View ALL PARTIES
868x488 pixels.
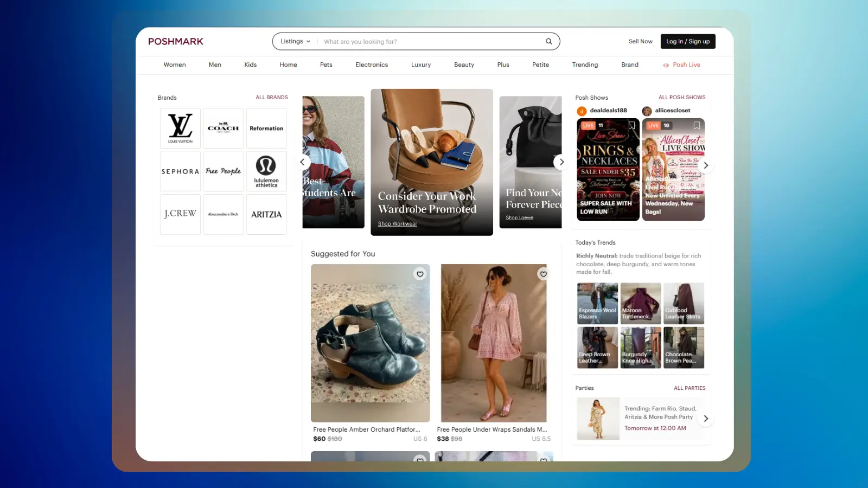pyautogui.click(x=690, y=388)
